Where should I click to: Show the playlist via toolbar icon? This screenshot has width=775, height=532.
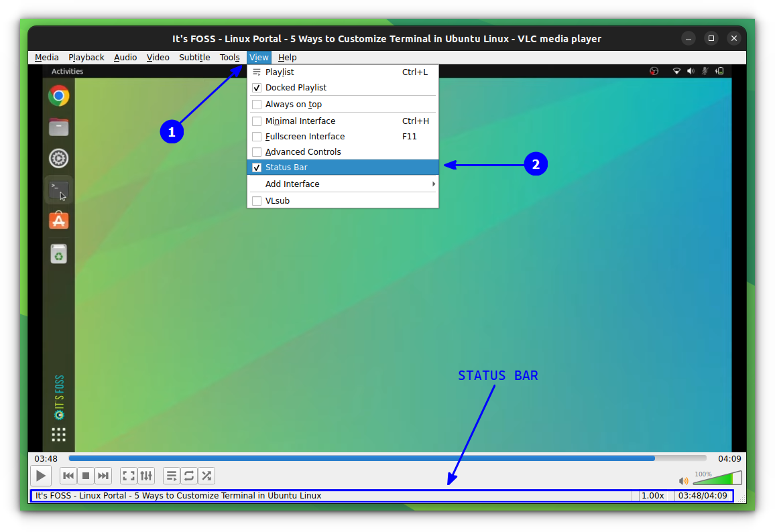tap(172, 475)
